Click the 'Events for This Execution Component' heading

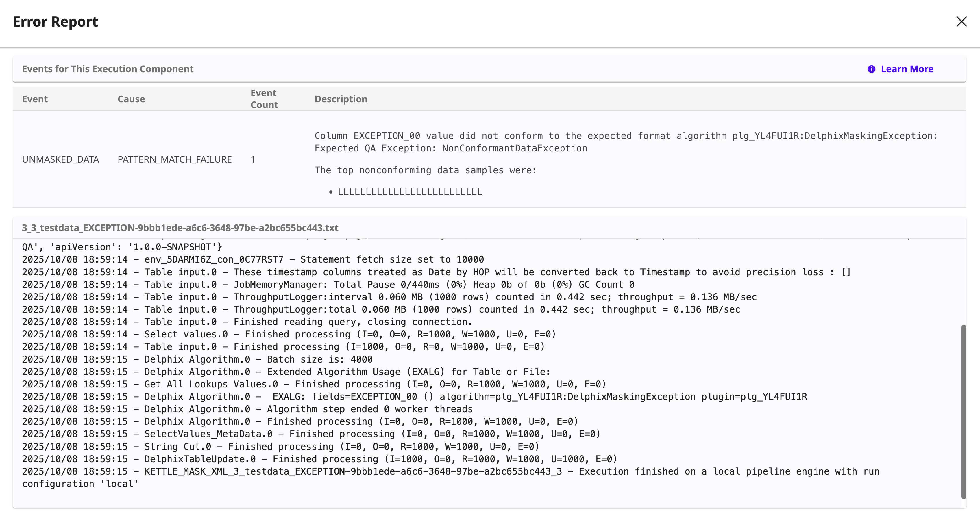pos(108,69)
